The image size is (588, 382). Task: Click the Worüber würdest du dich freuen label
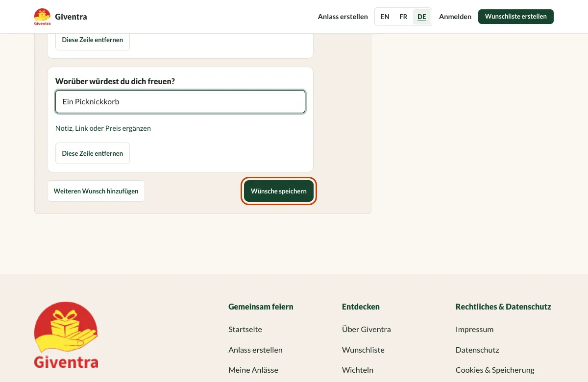point(115,81)
